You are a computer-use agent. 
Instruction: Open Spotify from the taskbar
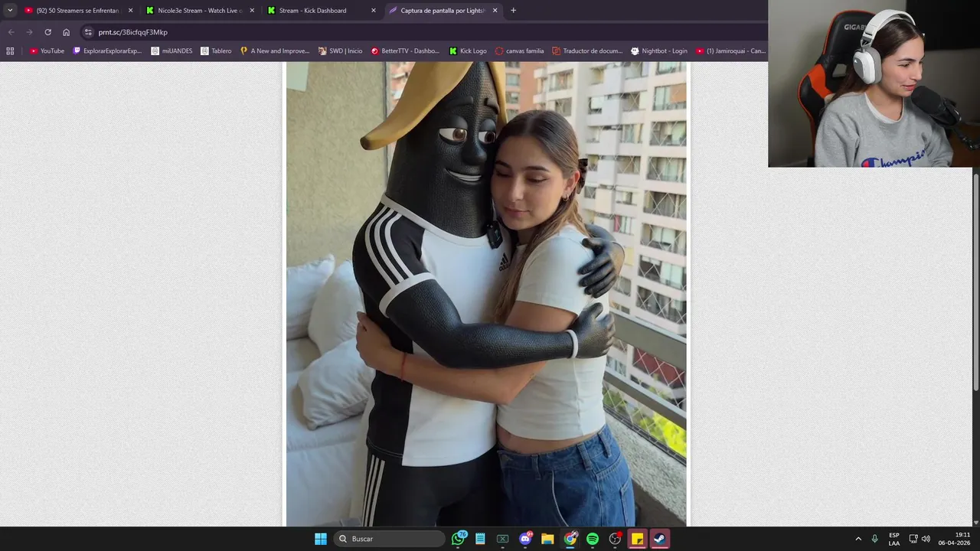(593, 539)
